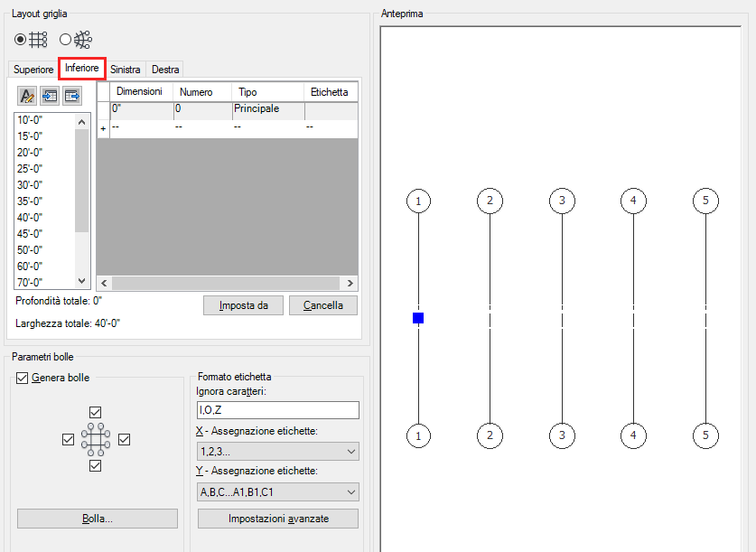
Task: Toggle the Genera bolle checkbox
Action: click(23, 378)
